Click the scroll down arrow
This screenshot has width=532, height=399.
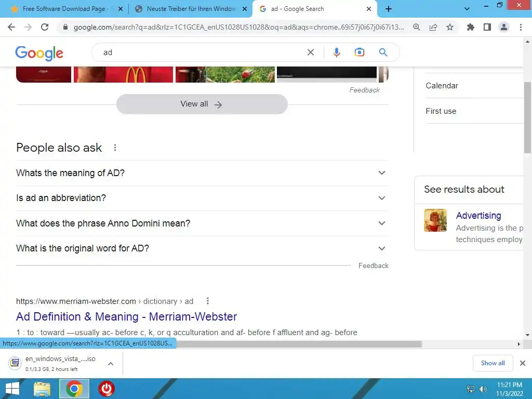[x=528, y=335]
